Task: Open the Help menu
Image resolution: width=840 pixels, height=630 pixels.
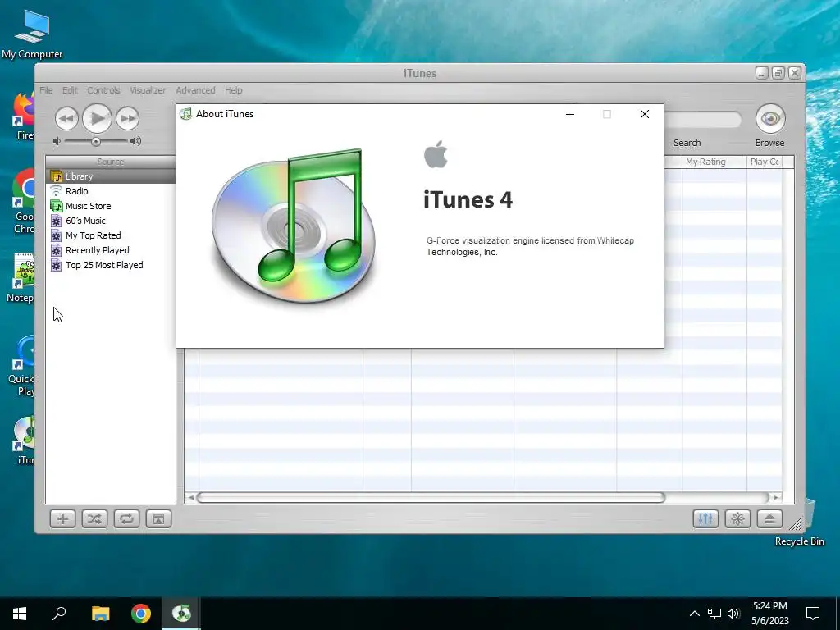Action: click(x=234, y=90)
